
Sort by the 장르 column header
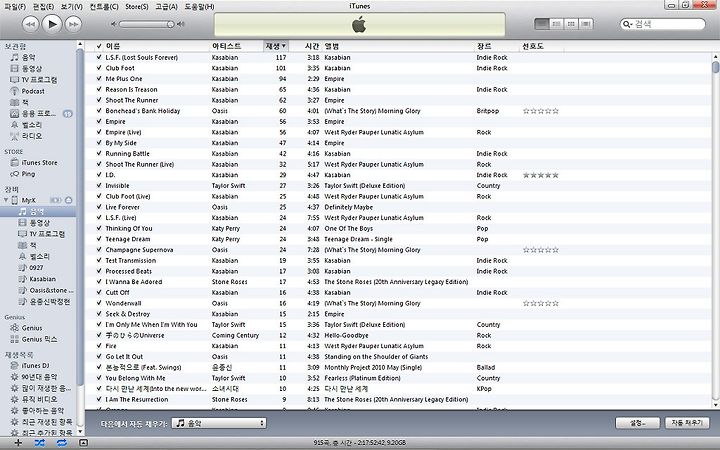(x=496, y=46)
